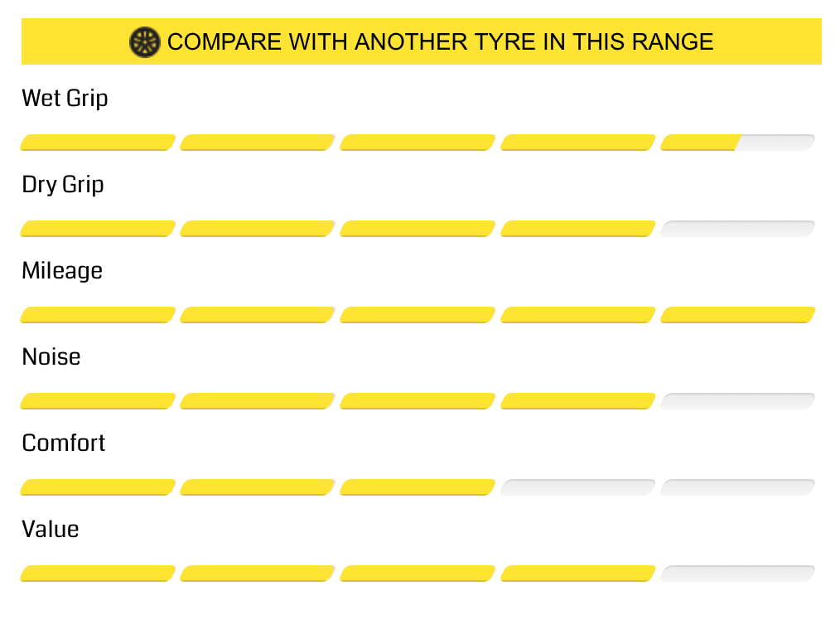840x620 pixels.
Task: Click the third Dry Grip rating segment
Action: pos(418,229)
